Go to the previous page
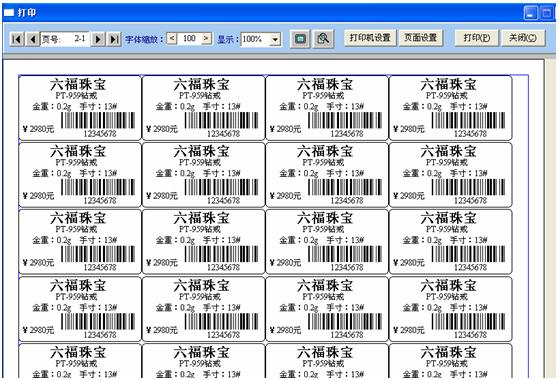The width and height of the screenshot is (559, 380). click(x=32, y=39)
